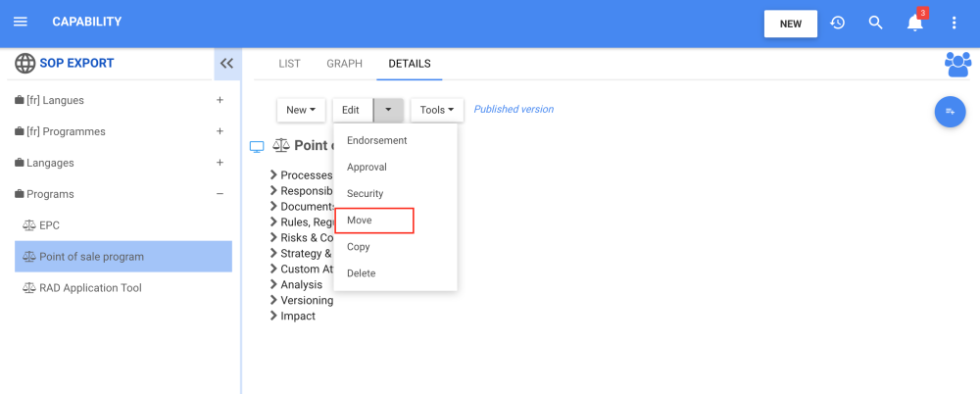Expand the Processes section

273,175
